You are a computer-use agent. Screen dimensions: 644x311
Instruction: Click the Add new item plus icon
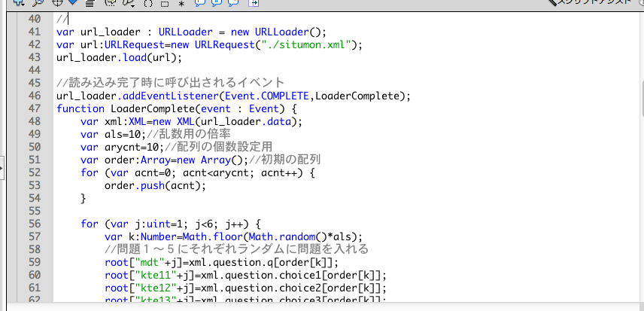(19, 2)
